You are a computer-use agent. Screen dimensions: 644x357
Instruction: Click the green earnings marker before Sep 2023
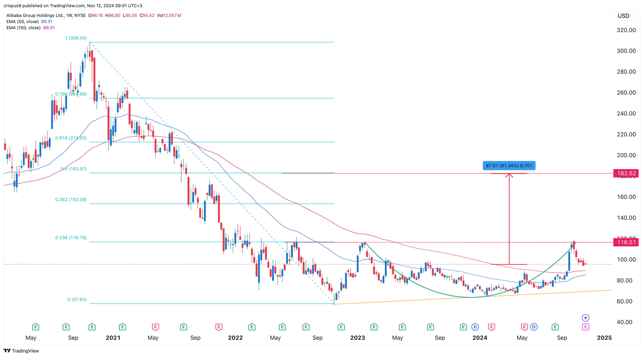click(430, 327)
